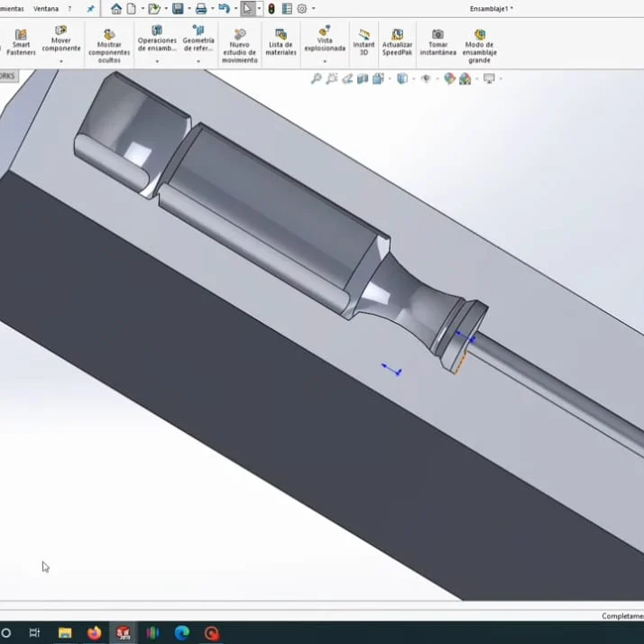Click the Options gear icon
This screenshot has width=644, height=644.
(x=302, y=9)
